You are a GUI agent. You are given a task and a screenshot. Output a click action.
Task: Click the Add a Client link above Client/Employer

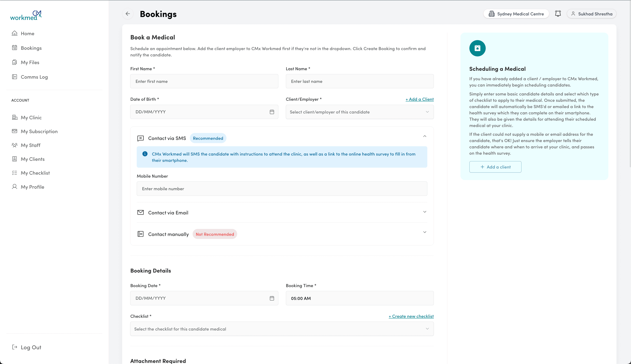click(x=419, y=99)
